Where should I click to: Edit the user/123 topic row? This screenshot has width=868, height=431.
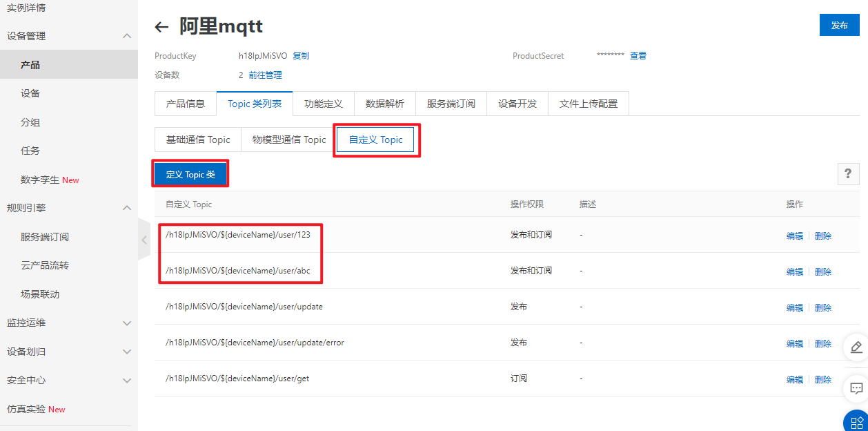click(x=795, y=236)
